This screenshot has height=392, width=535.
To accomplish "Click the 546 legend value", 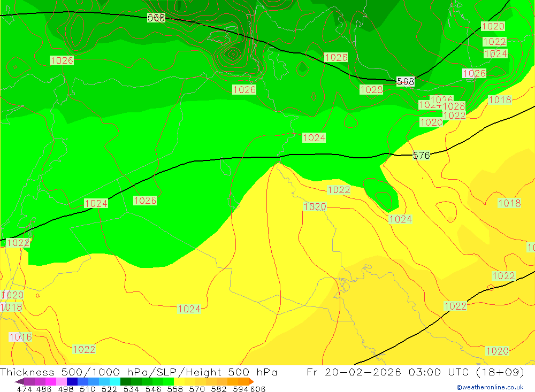I will point(153,389).
